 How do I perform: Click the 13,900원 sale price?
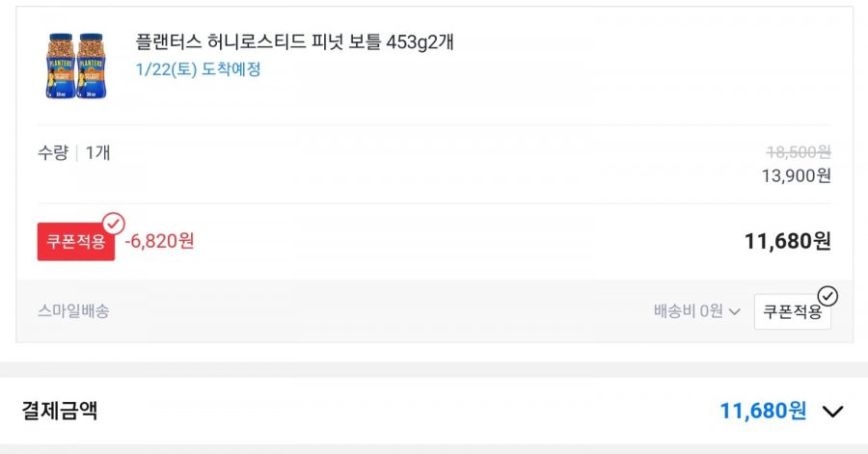click(x=796, y=175)
